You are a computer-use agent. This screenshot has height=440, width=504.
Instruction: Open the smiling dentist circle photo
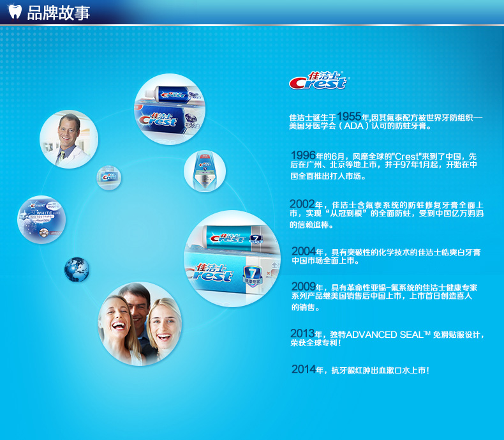[69, 139]
